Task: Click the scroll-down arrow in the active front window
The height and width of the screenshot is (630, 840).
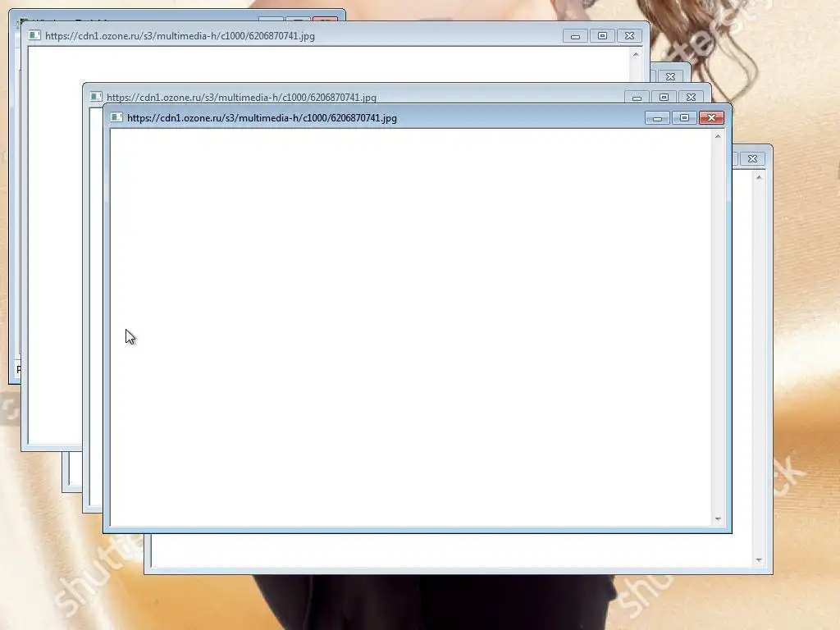Action: pos(718,518)
